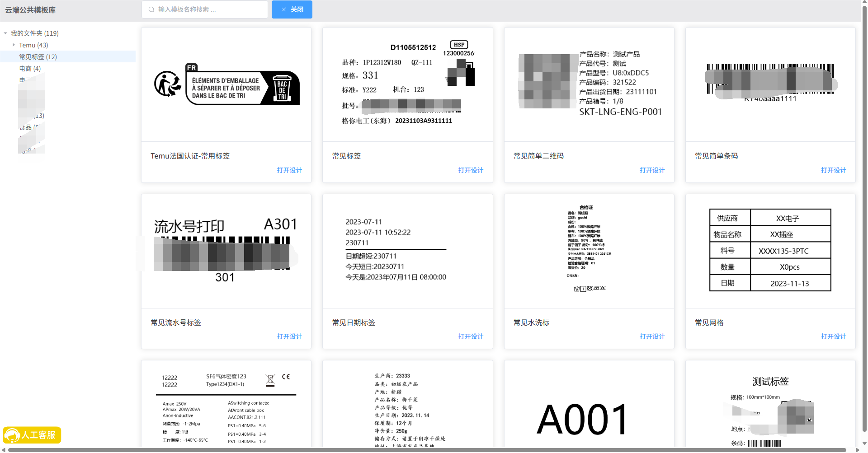Select Temu (43) folder label
The image size is (868, 453).
pos(33,45)
